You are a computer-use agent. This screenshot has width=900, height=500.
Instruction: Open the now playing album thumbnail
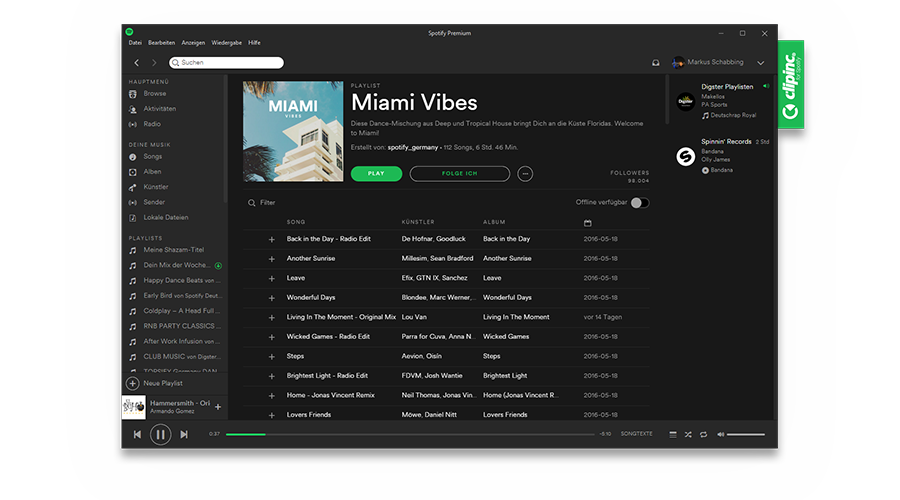(134, 407)
